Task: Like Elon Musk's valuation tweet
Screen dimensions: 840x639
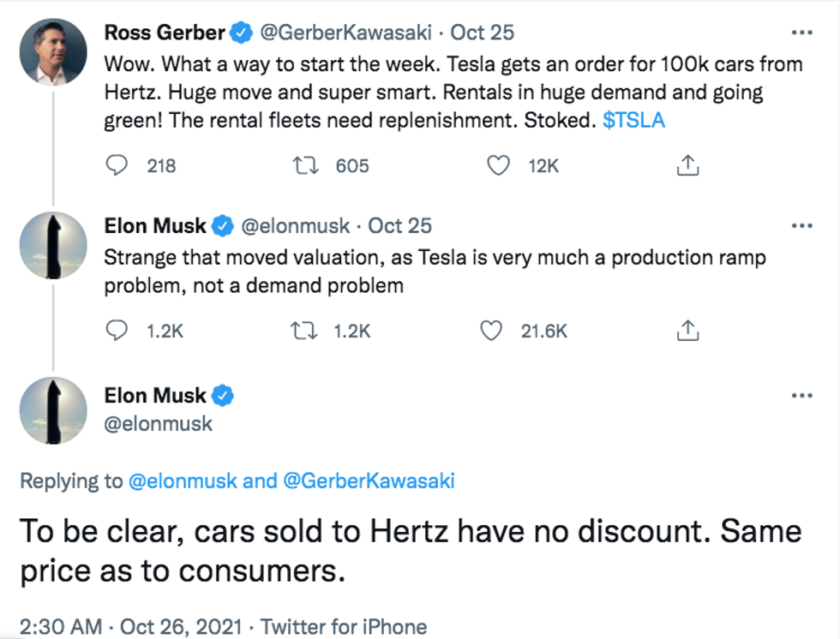Action: point(491,330)
